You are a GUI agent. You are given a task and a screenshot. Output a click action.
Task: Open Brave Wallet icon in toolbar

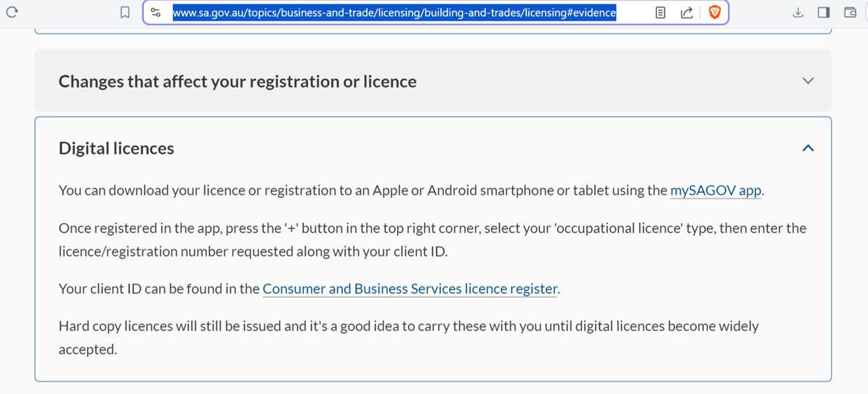tap(851, 12)
